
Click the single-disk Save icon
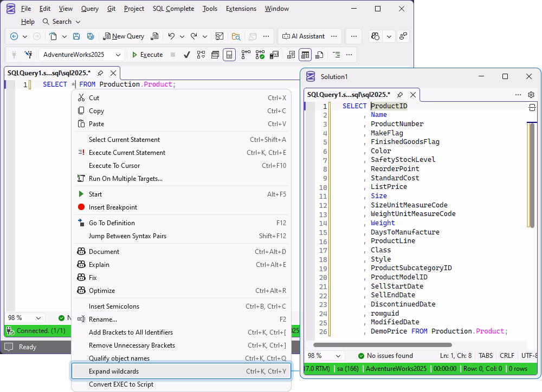coord(76,36)
